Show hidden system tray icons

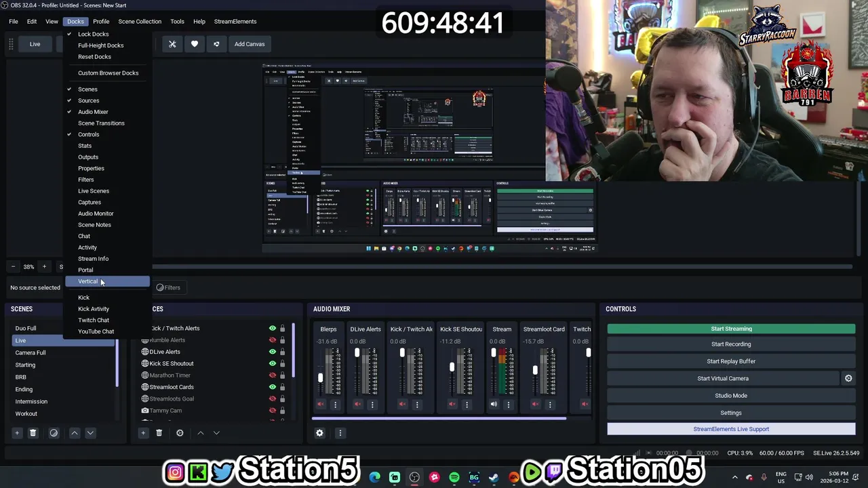click(735, 477)
